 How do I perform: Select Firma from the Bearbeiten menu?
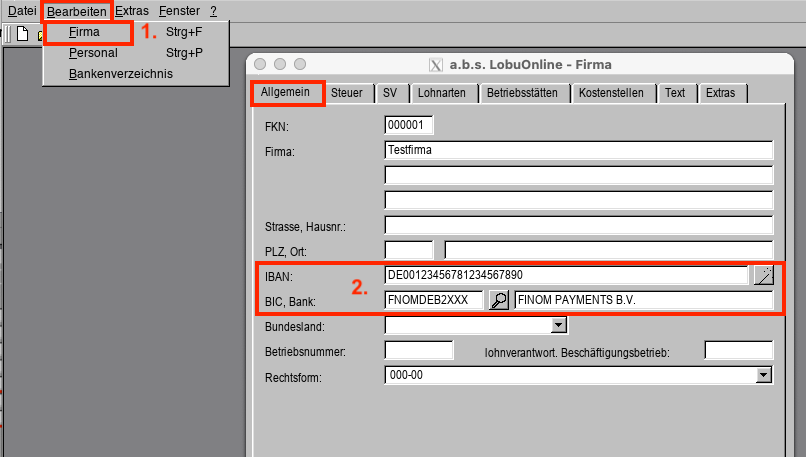85,32
